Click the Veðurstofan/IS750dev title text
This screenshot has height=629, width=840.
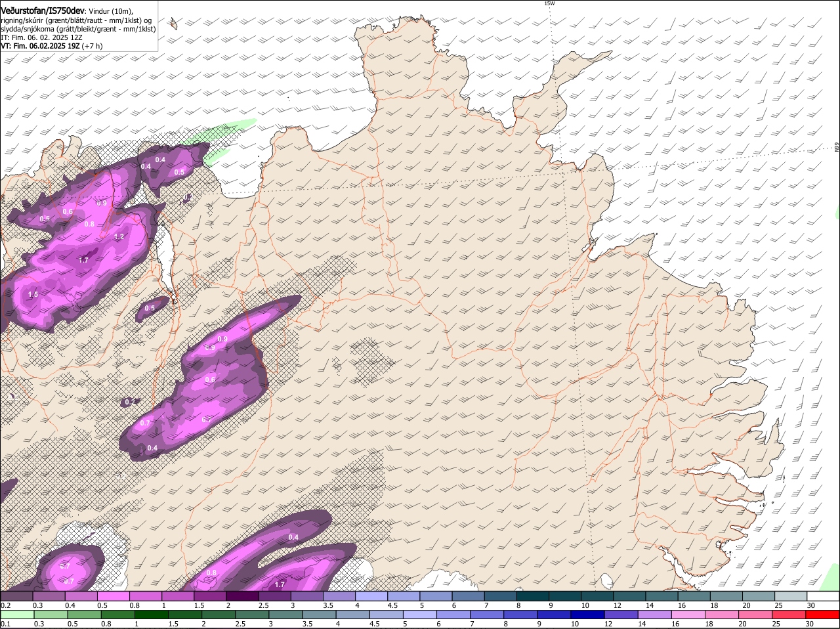pyautogui.click(x=42, y=11)
